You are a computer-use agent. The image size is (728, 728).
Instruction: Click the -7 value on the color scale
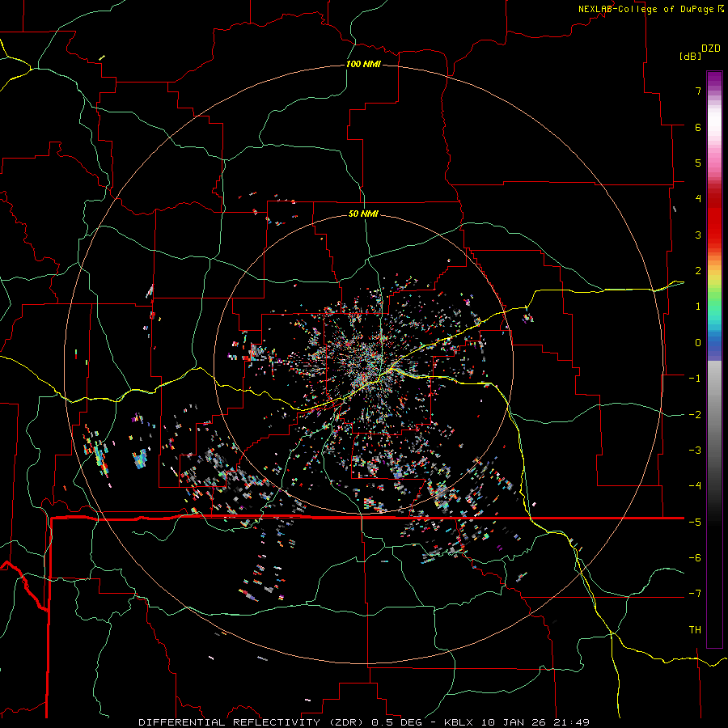click(695, 594)
